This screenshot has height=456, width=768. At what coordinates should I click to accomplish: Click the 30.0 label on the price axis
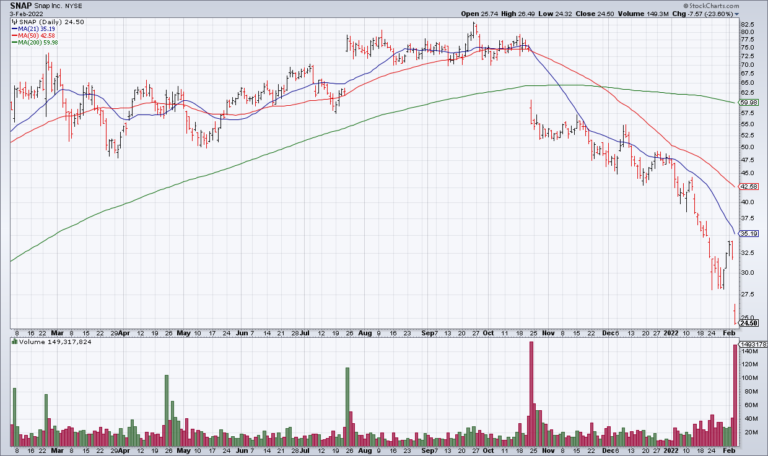point(747,272)
